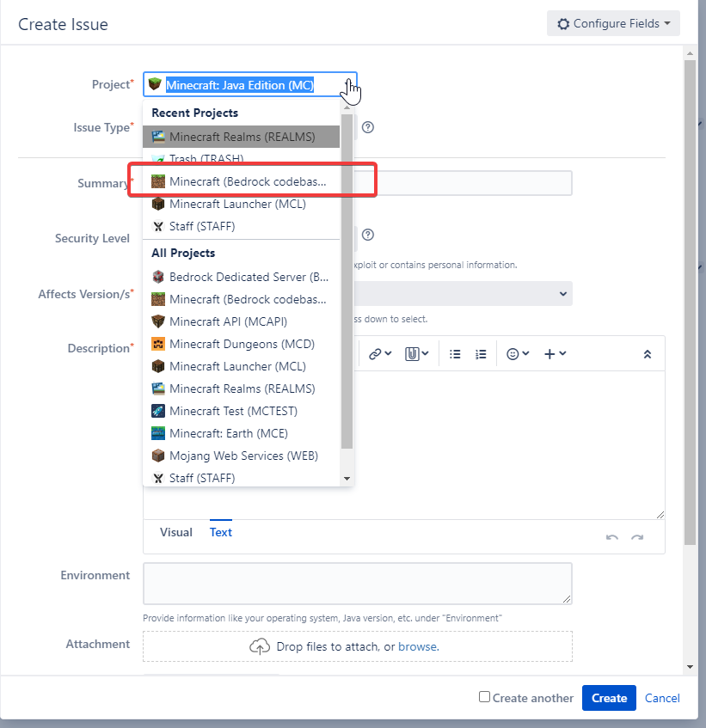
Task: Insert a numbered list
Action: [481, 354]
